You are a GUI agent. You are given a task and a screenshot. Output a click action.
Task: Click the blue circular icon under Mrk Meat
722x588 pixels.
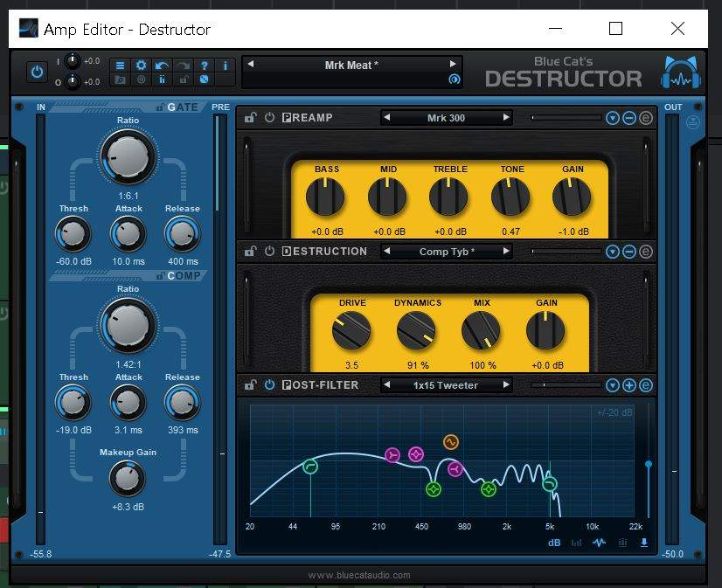[454, 80]
